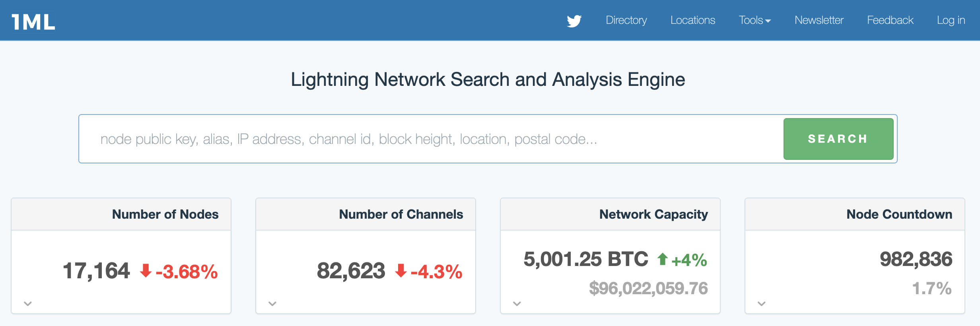980x326 pixels.
Task: Click the 5,001.25 BTC capacity value
Action: tap(586, 259)
